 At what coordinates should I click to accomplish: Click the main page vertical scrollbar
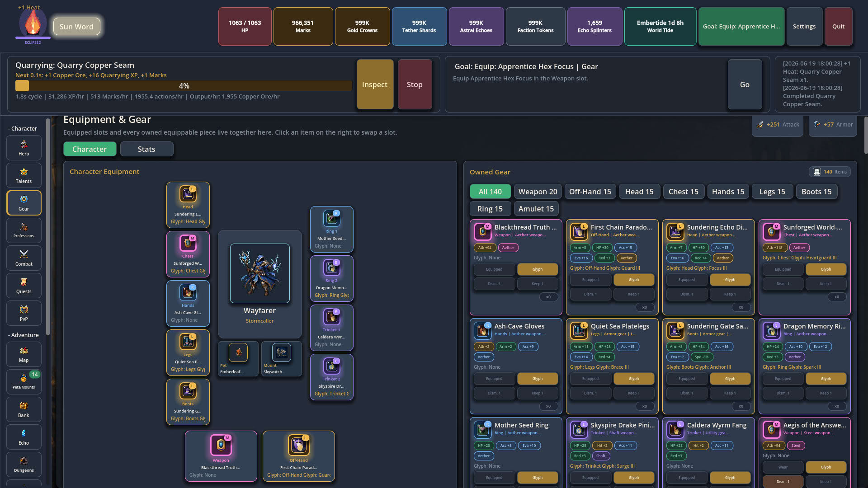[866, 136]
